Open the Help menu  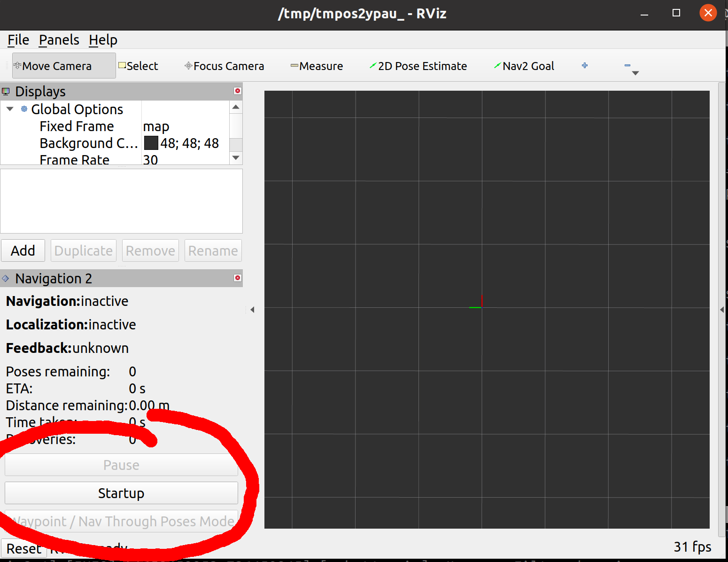click(103, 40)
